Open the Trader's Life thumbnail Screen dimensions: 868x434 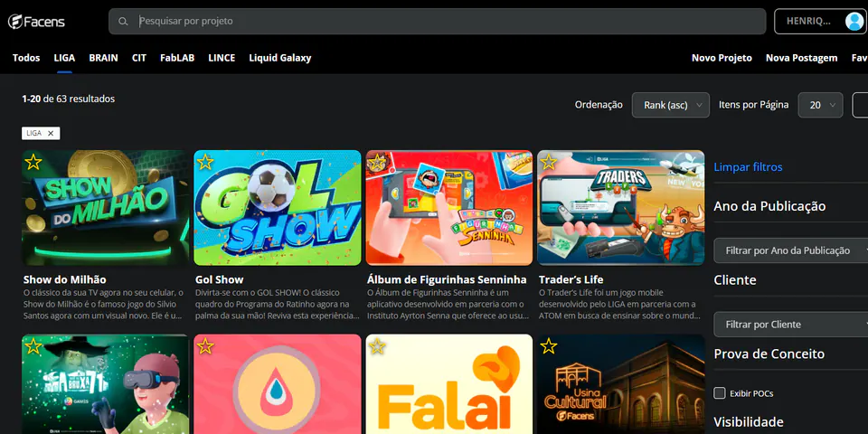tap(620, 208)
